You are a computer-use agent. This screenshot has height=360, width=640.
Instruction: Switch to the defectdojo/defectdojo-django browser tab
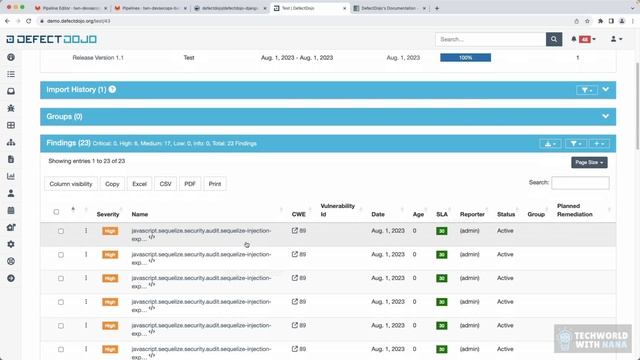(230, 8)
